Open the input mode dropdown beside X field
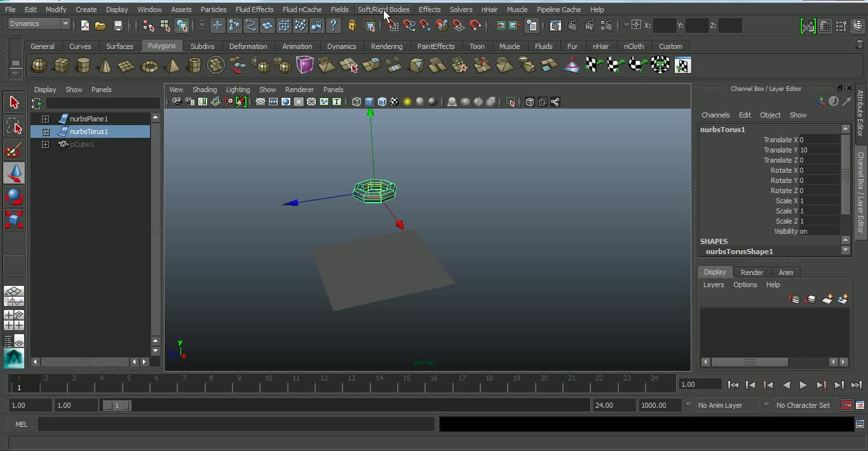The width and height of the screenshot is (868, 451). point(627,25)
